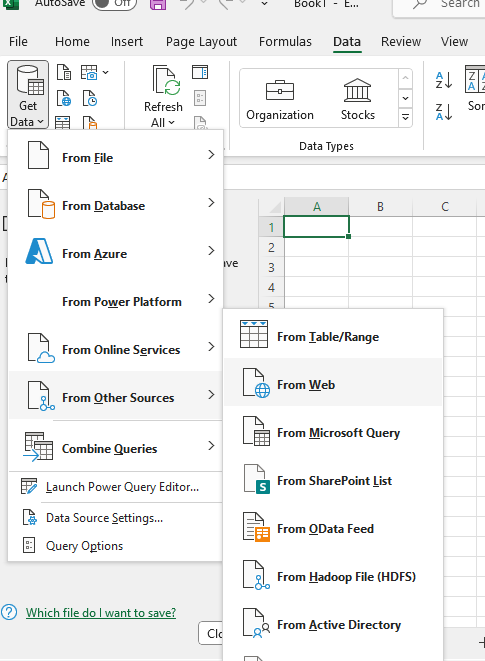
Task: Choose From Web in submenu
Action: (x=333, y=382)
